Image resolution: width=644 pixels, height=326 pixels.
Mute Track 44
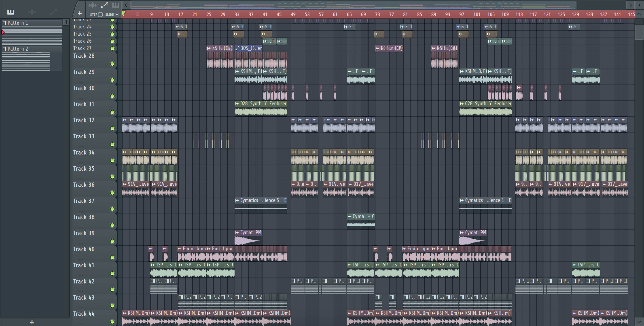pos(112,322)
